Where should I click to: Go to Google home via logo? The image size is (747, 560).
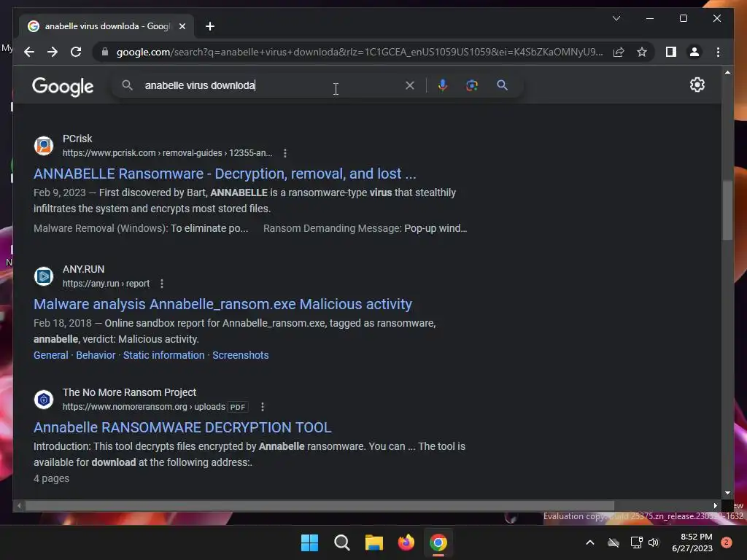click(x=63, y=87)
